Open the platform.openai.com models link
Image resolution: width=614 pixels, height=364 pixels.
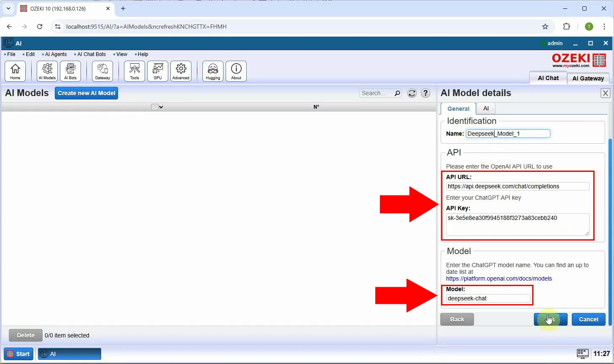click(x=499, y=278)
